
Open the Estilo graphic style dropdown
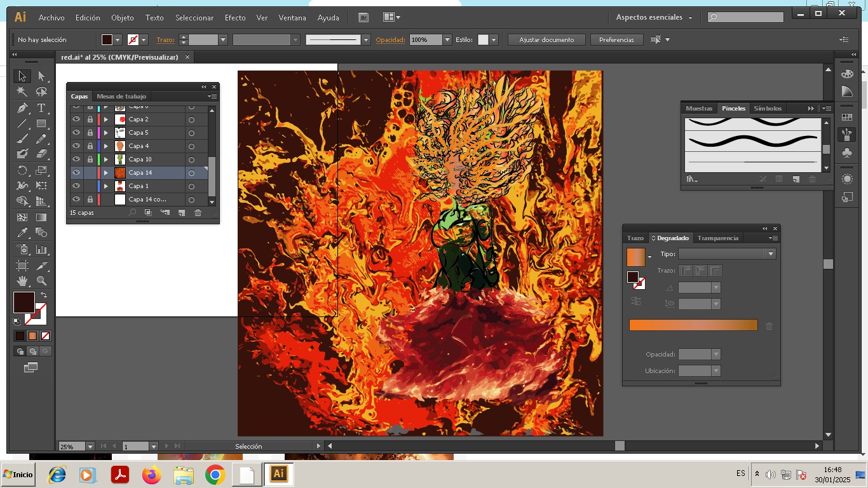click(x=493, y=39)
